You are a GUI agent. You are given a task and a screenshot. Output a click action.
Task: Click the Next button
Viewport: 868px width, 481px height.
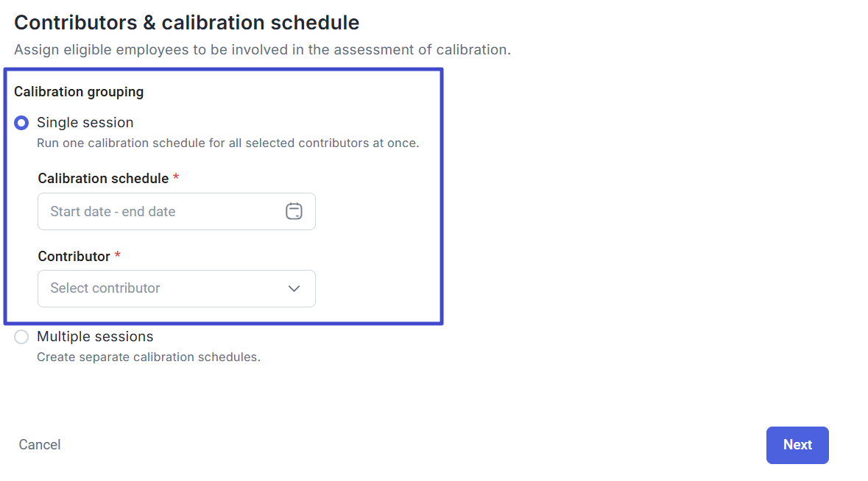(x=797, y=445)
